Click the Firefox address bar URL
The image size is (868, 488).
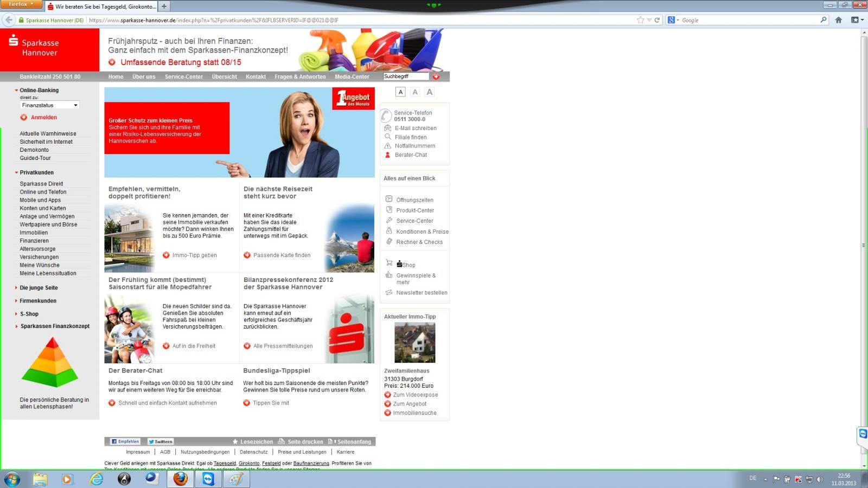[x=361, y=20]
